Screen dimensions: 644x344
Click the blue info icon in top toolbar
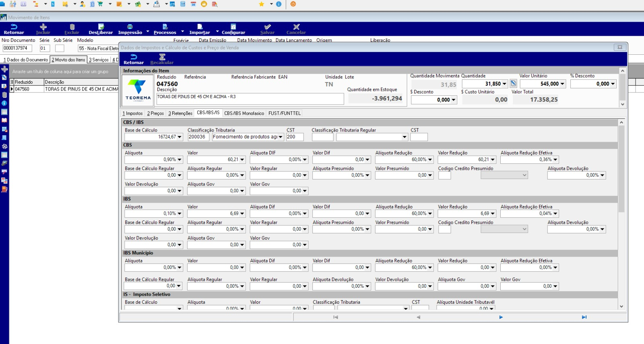(279, 4)
